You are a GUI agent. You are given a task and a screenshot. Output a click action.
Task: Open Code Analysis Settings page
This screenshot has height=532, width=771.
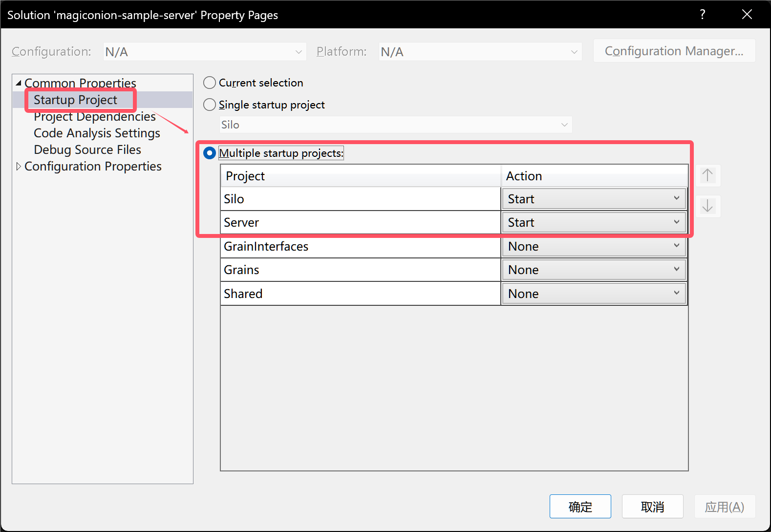point(97,133)
